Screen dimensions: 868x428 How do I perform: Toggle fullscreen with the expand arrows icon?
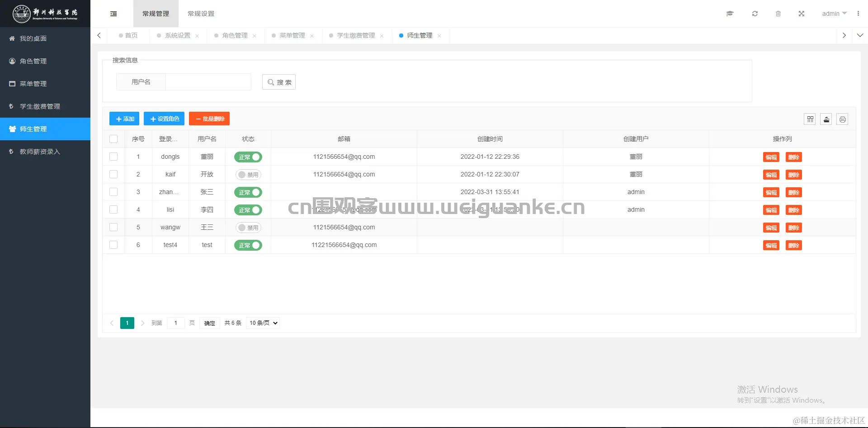802,14
